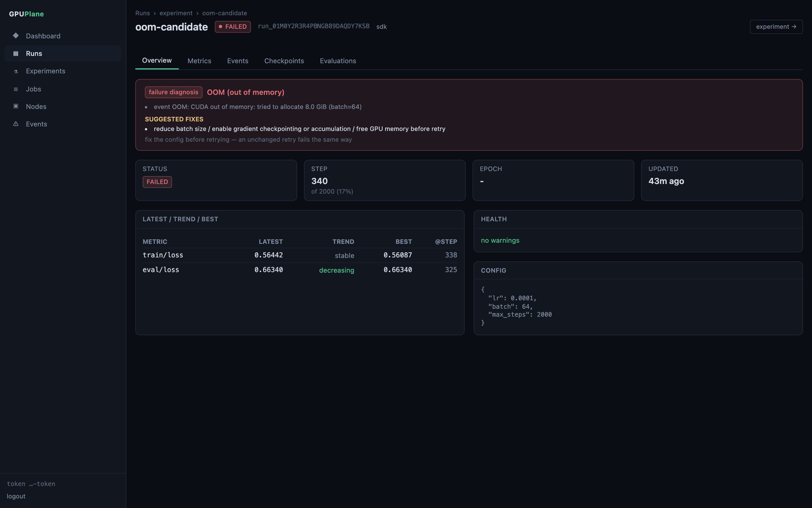
Task: Open the Events tab of the run
Action: pyautogui.click(x=238, y=61)
